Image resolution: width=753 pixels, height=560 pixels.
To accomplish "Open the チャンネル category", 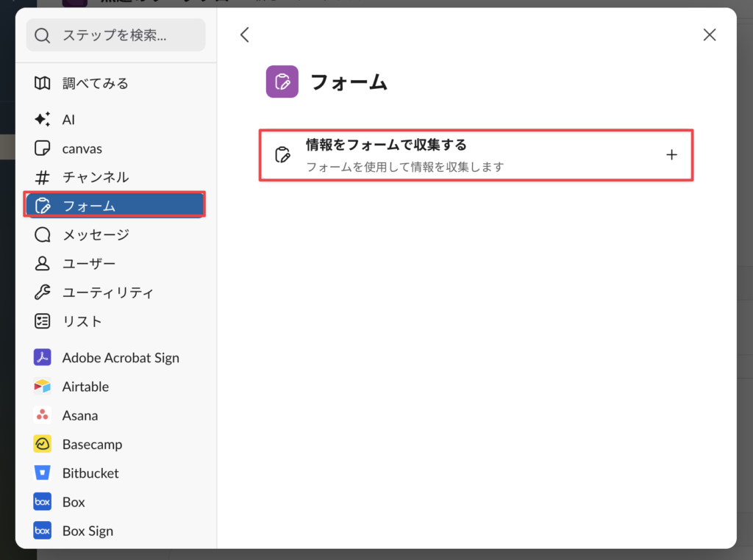I will click(x=95, y=177).
